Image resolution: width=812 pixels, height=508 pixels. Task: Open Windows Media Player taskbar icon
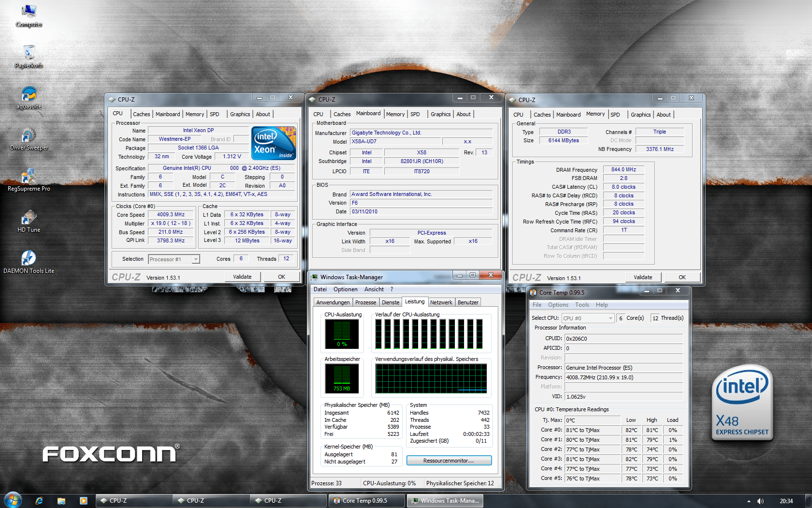83,501
